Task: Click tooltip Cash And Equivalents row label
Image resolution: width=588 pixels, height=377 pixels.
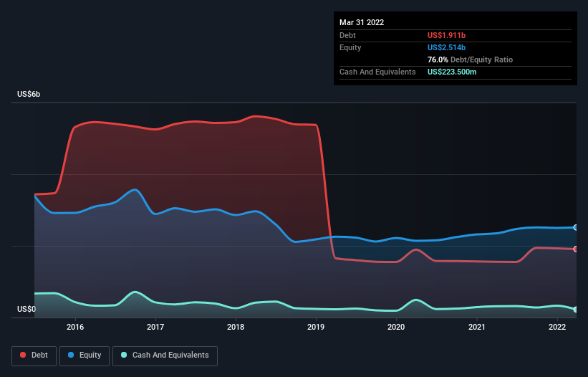Action: point(377,72)
